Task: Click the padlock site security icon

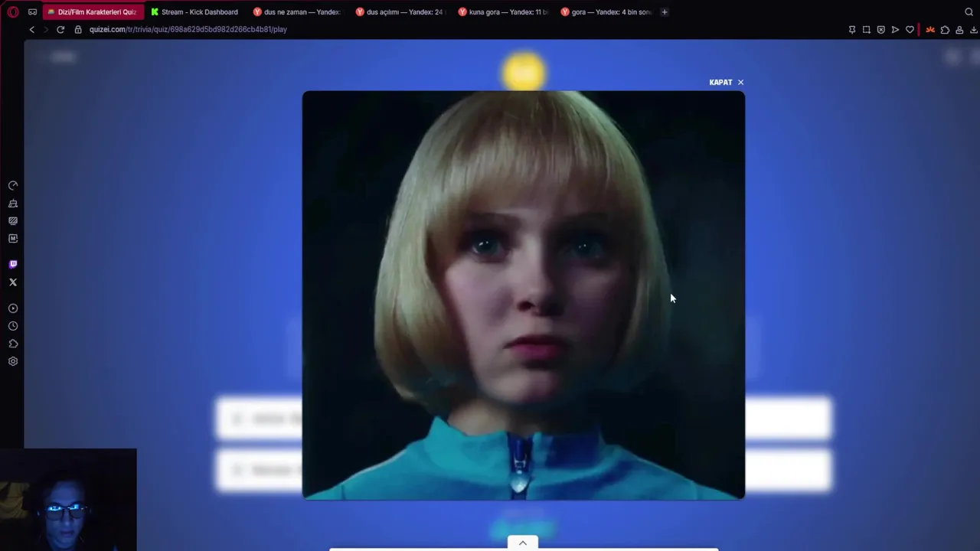Action: tap(78, 29)
